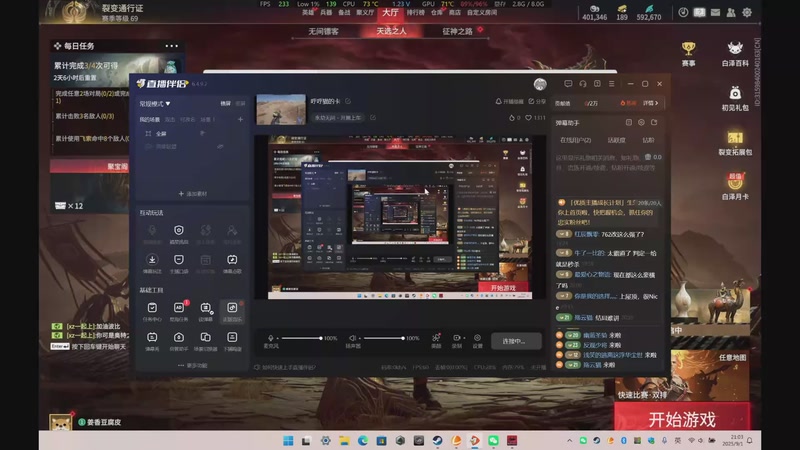
Task: Click 开播提醒 broadcast reminder
Action: point(509,102)
